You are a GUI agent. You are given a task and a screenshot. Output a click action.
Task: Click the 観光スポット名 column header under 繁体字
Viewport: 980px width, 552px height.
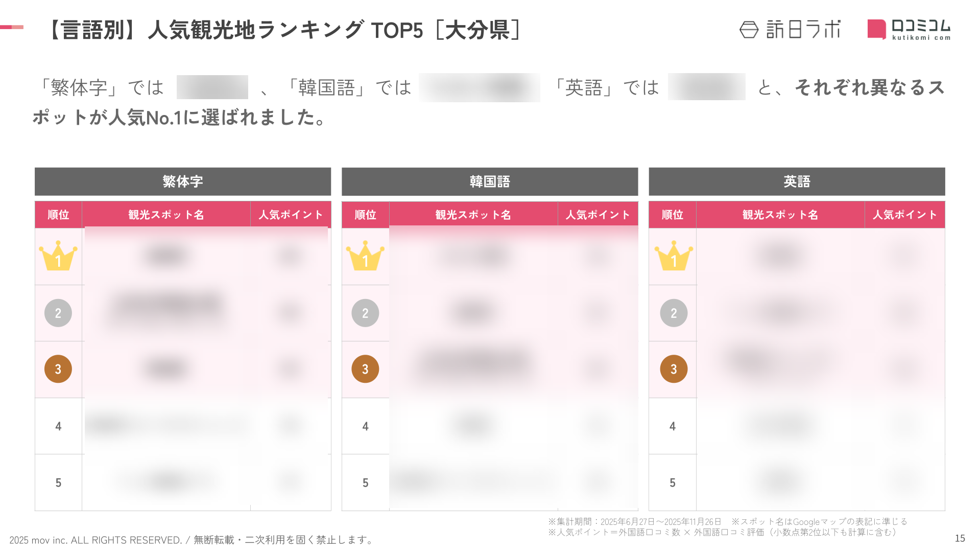coord(166,215)
